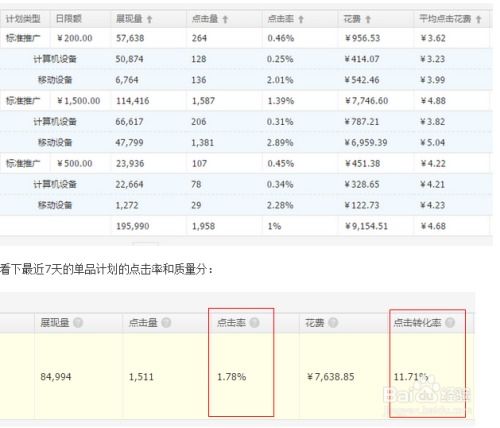The height and width of the screenshot is (428, 500).
Task: Open help icon next to lower 展现量
Action: point(78,322)
